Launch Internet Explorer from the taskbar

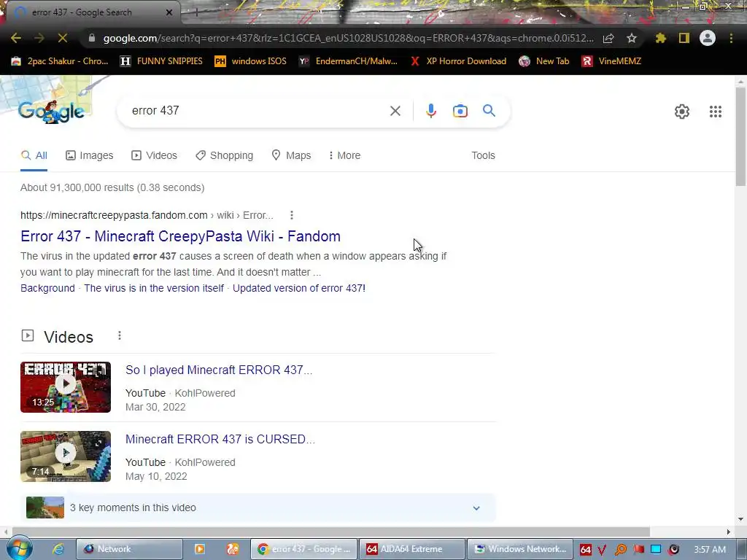pyautogui.click(x=58, y=549)
